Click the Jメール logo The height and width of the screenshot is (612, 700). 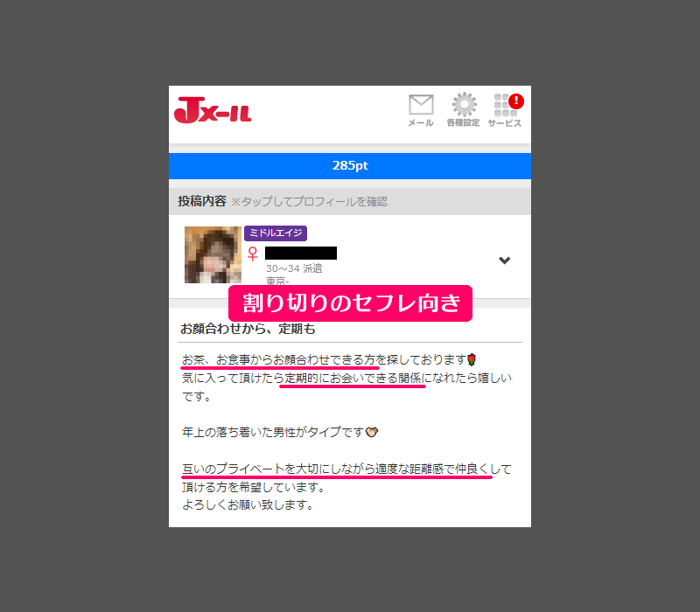coord(213,109)
